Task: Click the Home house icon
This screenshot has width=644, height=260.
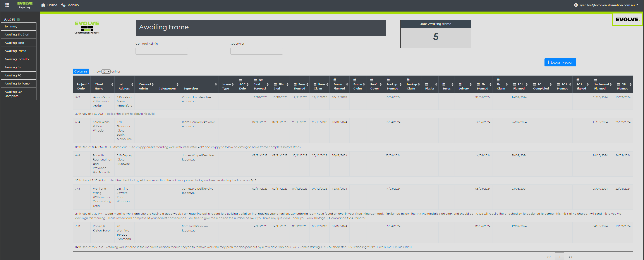Action: coord(43,5)
